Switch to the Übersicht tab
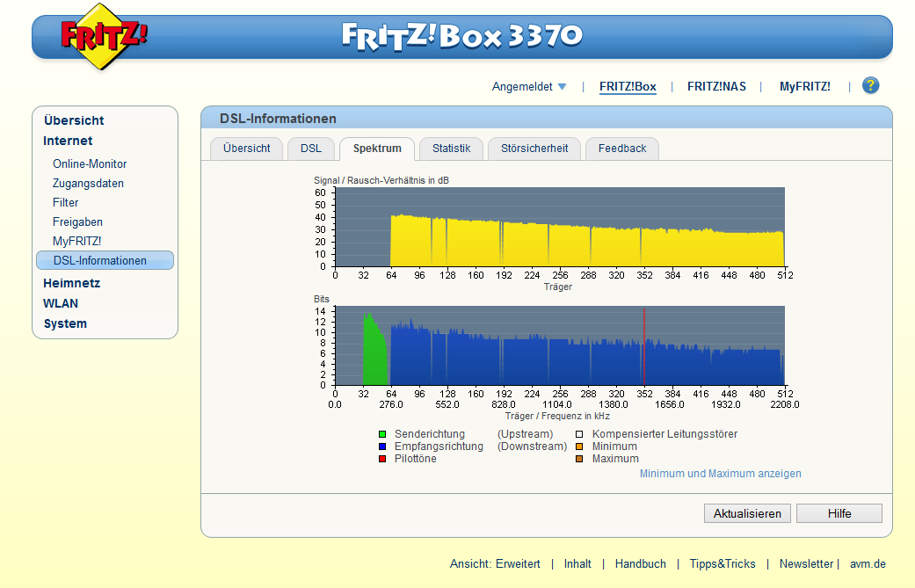The height and width of the screenshot is (588, 915). (246, 149)
